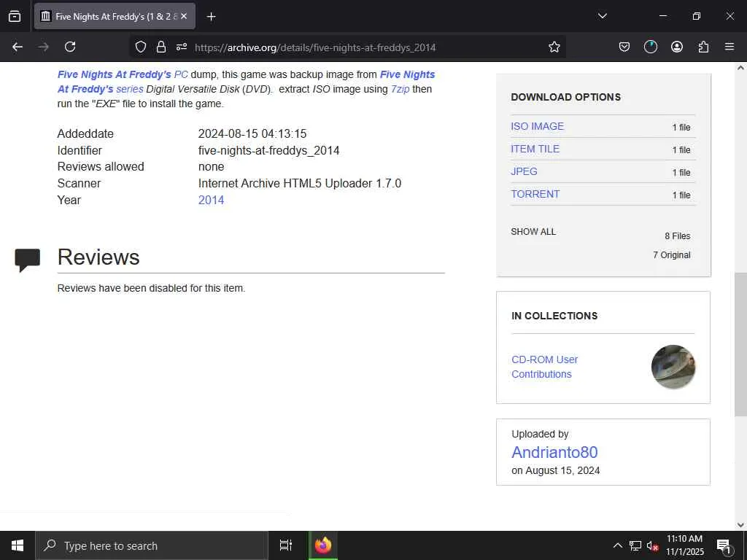Click the taskbar search box

pos(152,545)
